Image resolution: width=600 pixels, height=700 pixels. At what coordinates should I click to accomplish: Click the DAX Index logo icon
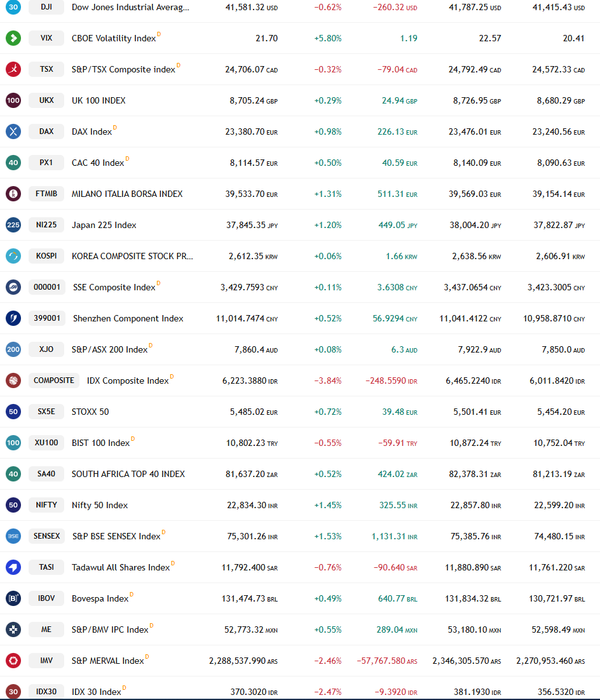pyautogui.click(x=13, y=131)
